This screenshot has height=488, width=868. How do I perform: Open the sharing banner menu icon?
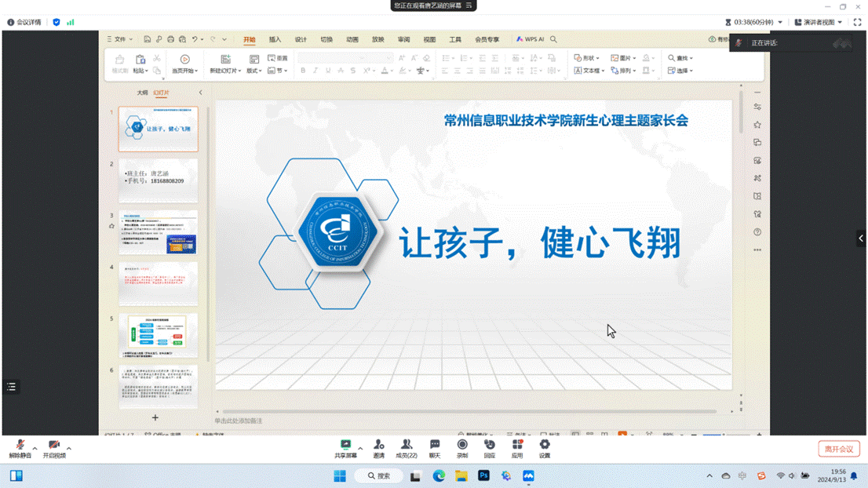click(x=469, y=5)
